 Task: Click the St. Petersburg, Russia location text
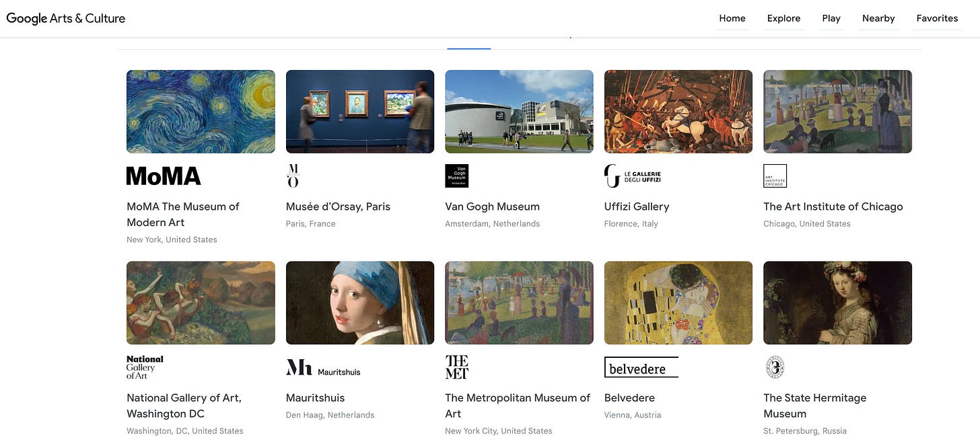[x=805, y=431]
